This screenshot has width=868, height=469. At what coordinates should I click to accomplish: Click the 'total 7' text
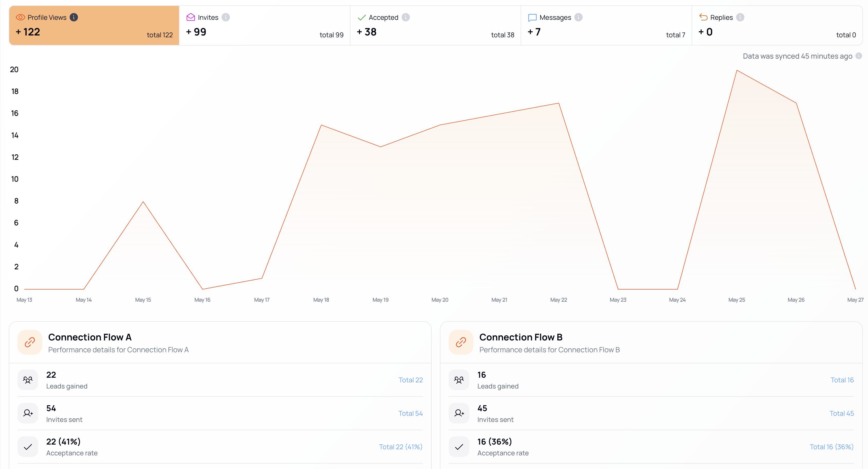pos(676,35)
